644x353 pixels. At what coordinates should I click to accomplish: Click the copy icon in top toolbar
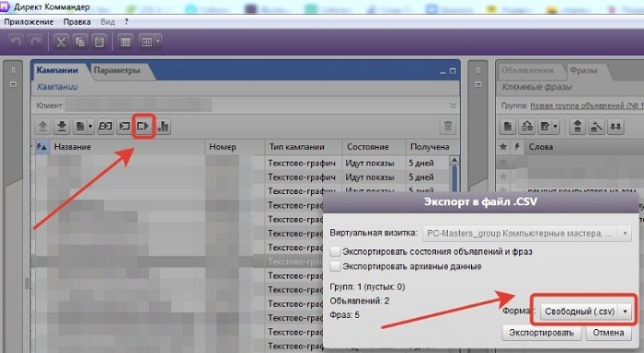coord(80,41)
